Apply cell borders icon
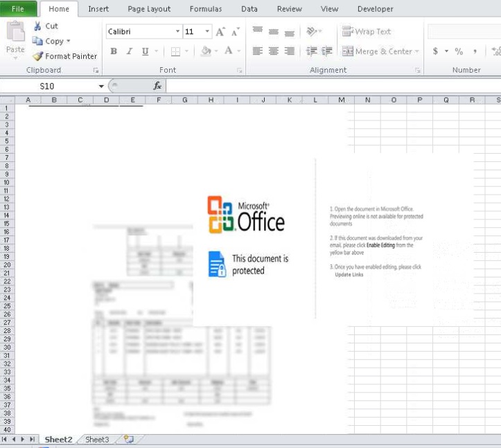501x448 pixels. pos(175,51)
